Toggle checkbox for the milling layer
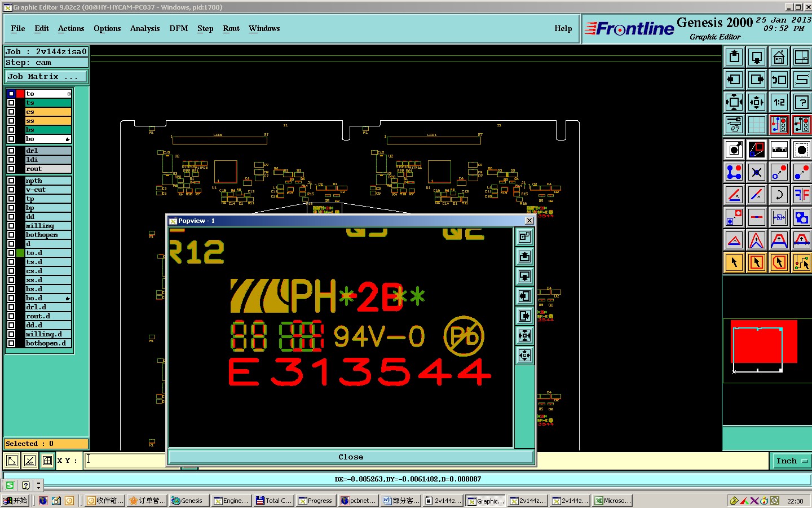The image size is (812, 508). [11, 226]
